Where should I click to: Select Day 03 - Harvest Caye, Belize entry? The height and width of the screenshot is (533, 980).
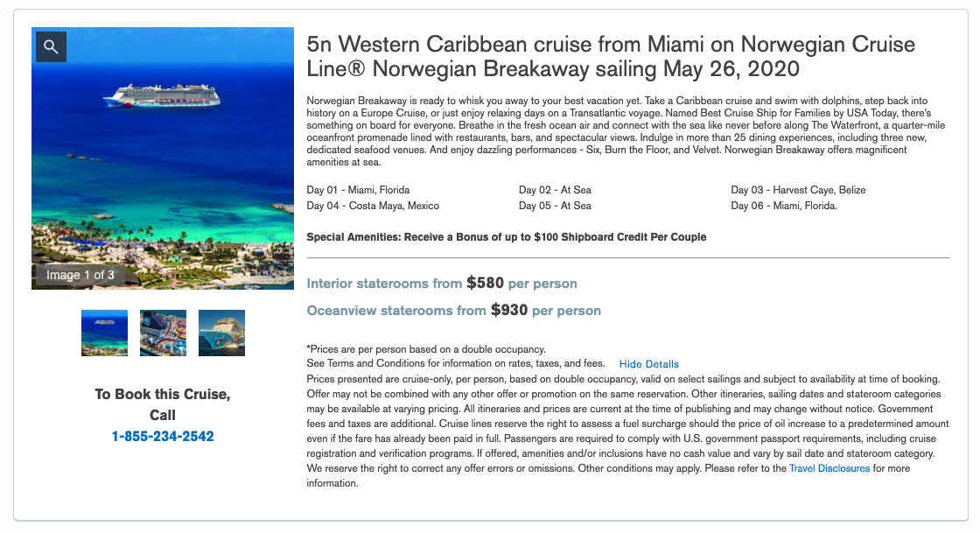pos(798,190)
